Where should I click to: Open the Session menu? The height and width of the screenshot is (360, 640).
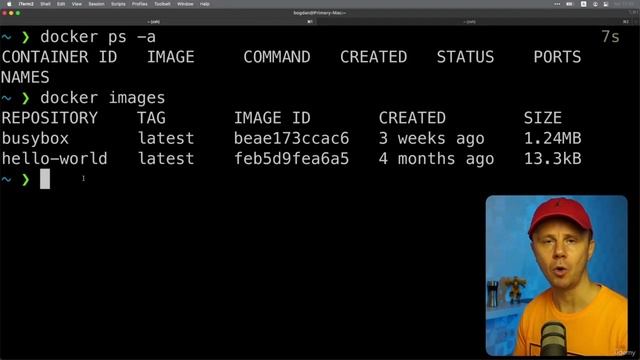pyautogui.click(x=97, y=4)
